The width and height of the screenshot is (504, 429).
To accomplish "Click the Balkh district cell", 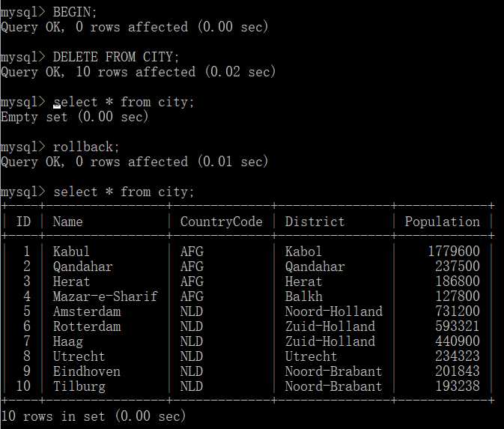I will coord(303,296).
